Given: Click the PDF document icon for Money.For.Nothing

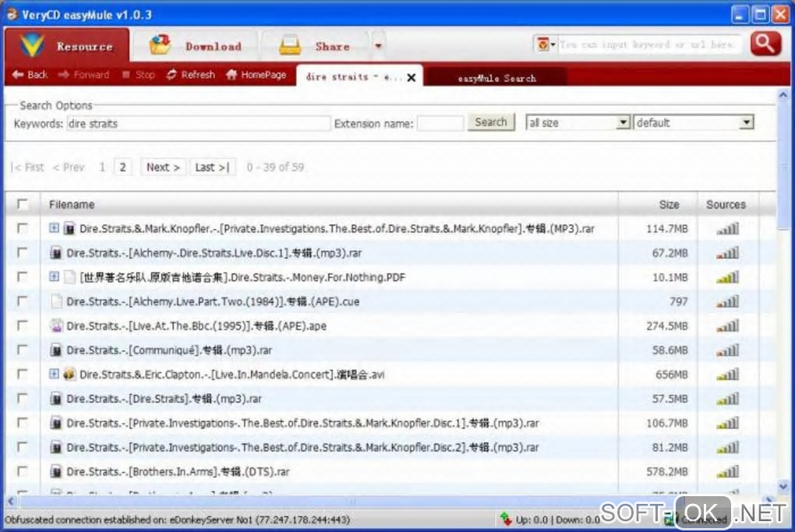Looking at the screenshot, I should [69, 277].
